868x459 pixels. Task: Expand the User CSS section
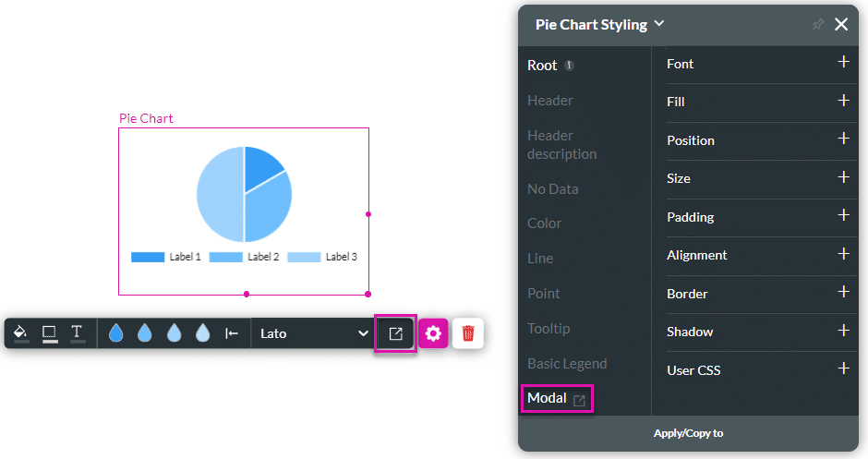coord(843,369)
